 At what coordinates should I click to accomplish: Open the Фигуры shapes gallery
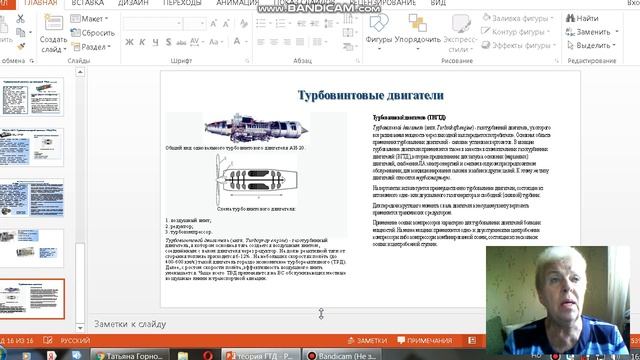(x=379, y=31)
